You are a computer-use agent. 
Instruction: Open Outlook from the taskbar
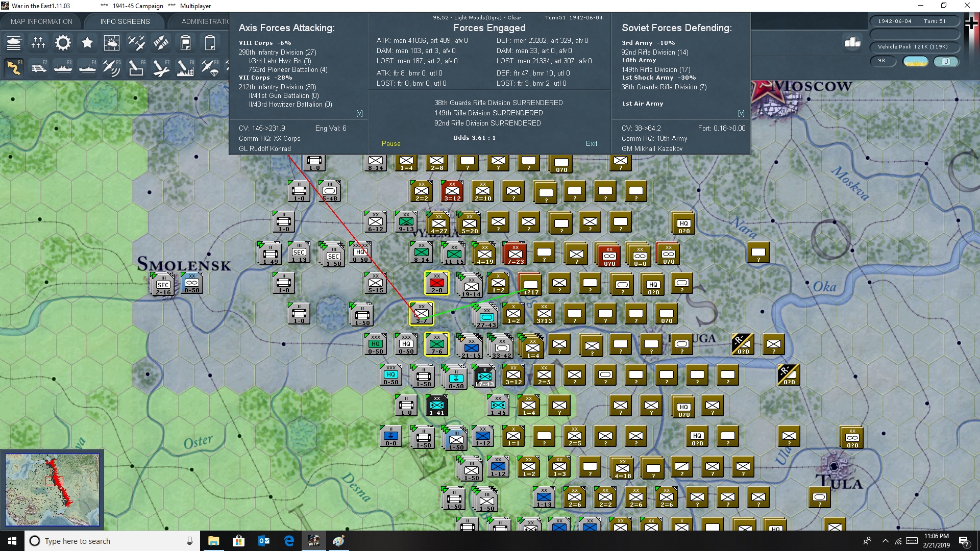(264, 541)
